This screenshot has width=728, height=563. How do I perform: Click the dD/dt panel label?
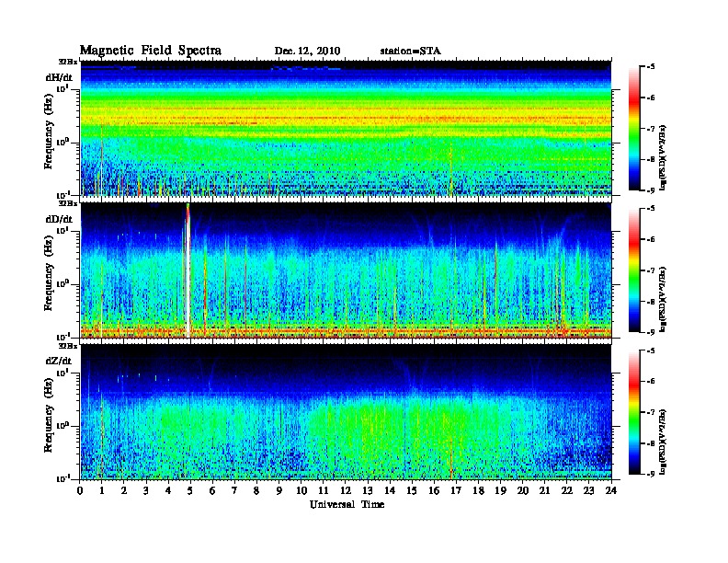click(x=59, y=219)
